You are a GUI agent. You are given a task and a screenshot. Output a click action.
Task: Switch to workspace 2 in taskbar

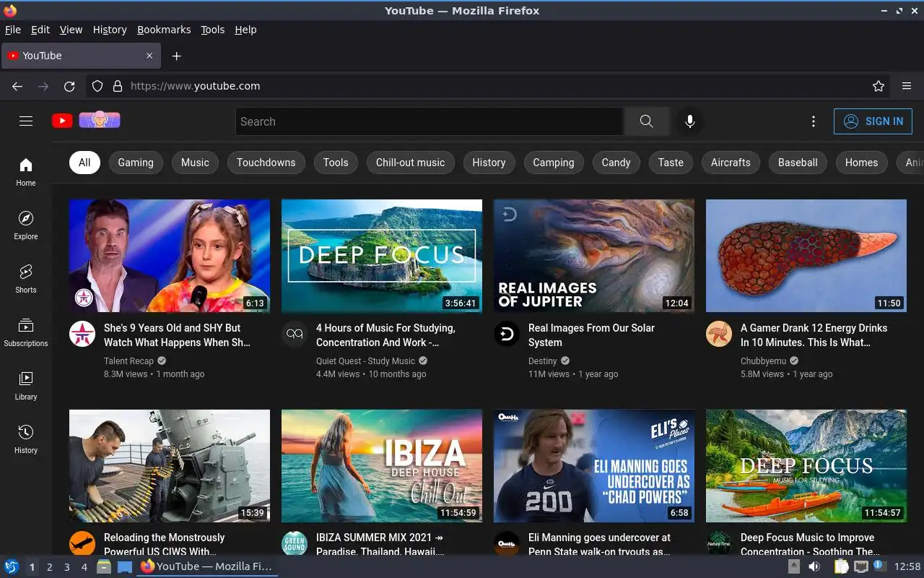point(49,567)
